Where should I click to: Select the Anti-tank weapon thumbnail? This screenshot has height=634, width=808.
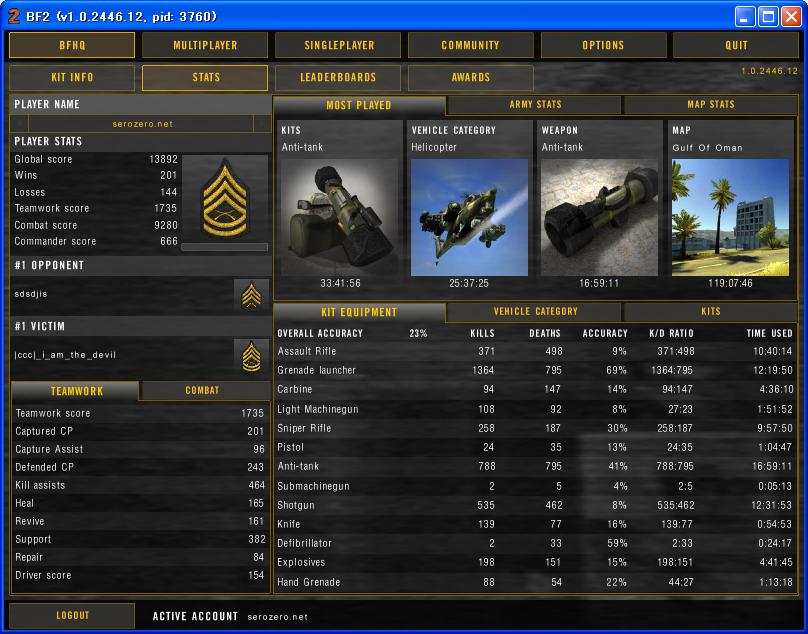click(599, 217)
